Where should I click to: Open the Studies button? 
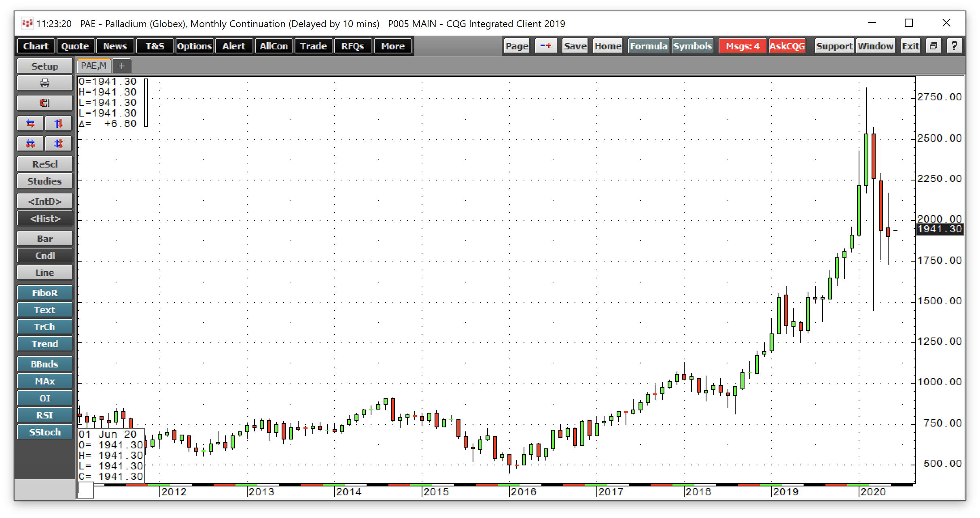click(x=45, y=181)
